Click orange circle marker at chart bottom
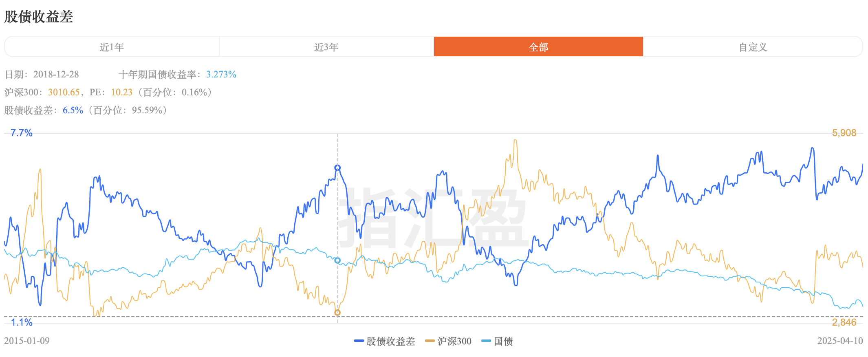This screenshot has width=868, height=357. (x=337, y=313)
